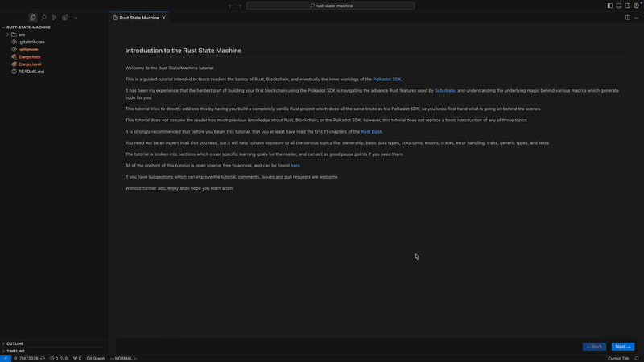The height and width of the screenshot is (362, 644).
Task: Show more activity bar views chevron
Action: tap(76, 18)
